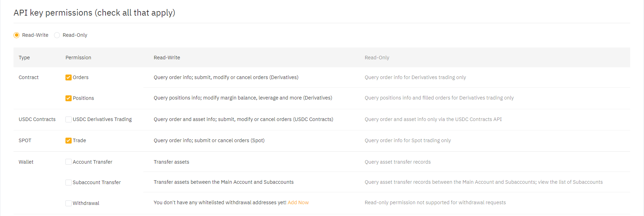Enable the Account Transfer checkbox

click(x=69, y=162)
